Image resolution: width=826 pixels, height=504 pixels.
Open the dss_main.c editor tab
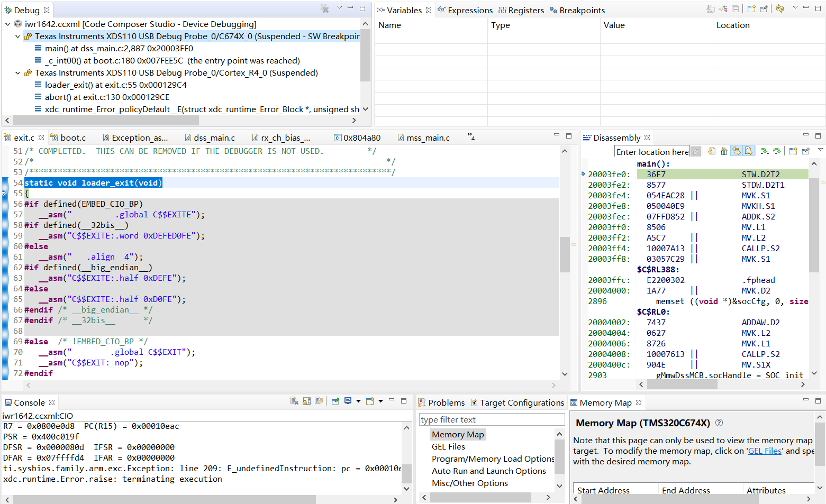click(x=214, y=138)
